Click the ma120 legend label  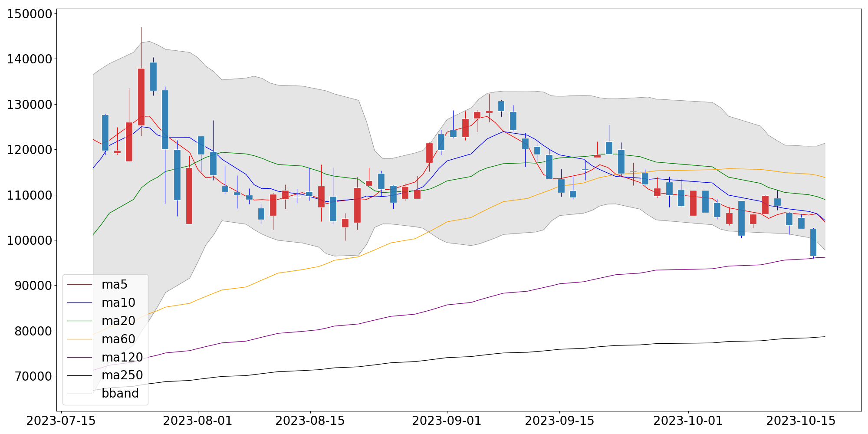click(x=122, y=358)
